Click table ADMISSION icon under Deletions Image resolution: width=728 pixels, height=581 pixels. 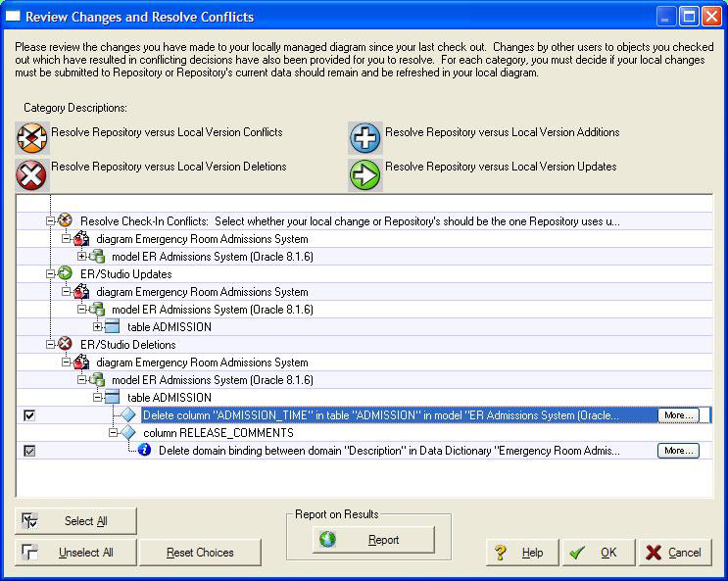tap(113, 397)
